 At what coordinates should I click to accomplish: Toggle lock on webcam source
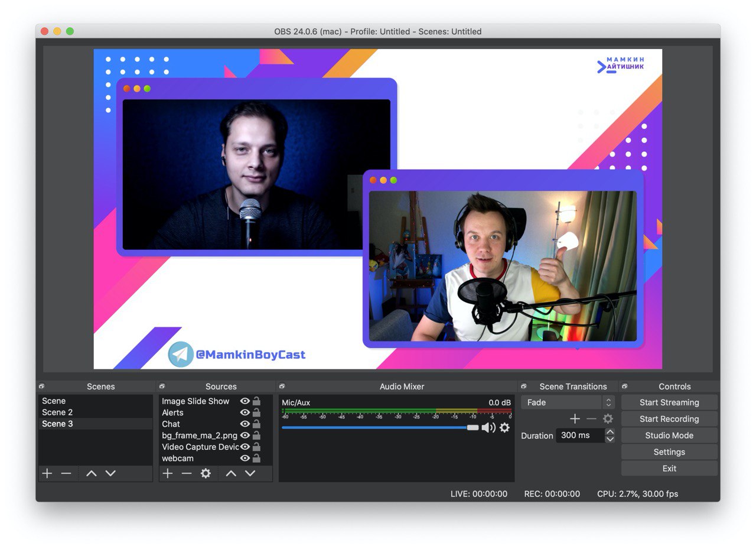(256, 459)
